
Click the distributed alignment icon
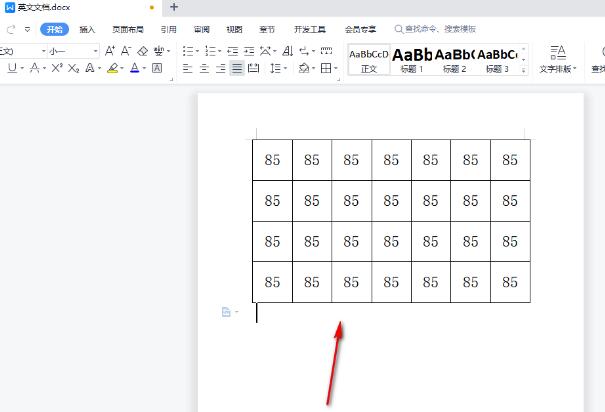click(x=253, y=69)
